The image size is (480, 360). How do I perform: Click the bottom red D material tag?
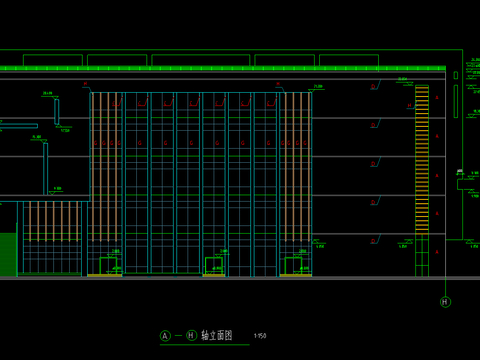tap(373, 241)
